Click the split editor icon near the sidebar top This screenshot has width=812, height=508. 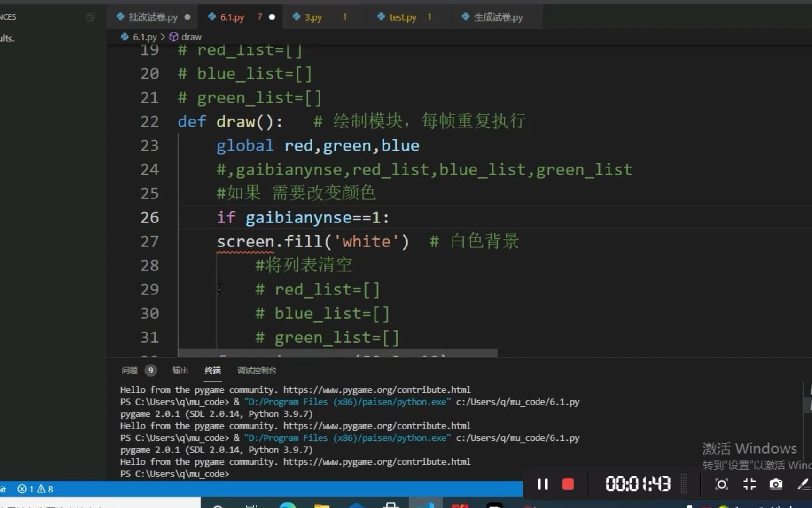[90, 17]
